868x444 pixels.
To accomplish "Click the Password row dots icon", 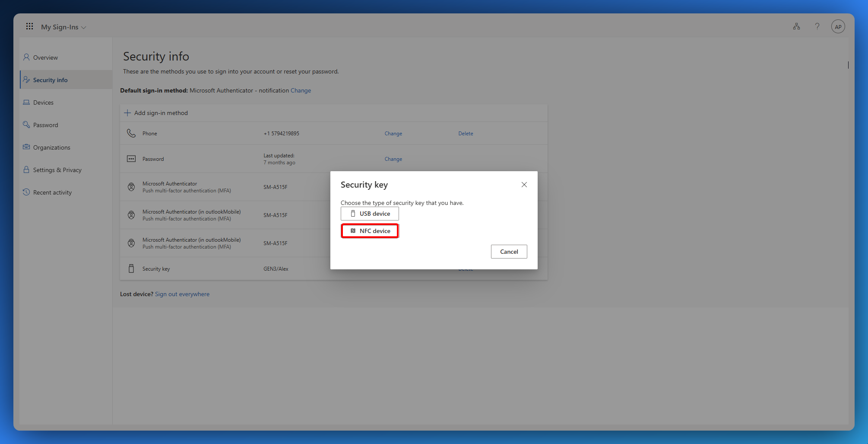I will 131,159.
